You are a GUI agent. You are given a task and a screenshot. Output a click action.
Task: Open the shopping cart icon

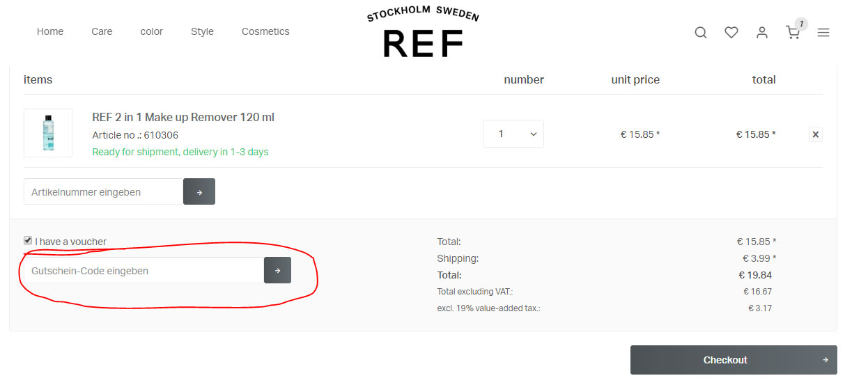793,33
